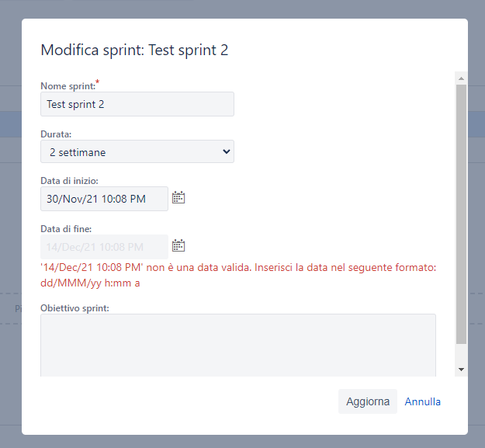Click the 'Data di fine:' label
Image resolution: width=485 pixels, height=448 pixels.
(66, 229)
